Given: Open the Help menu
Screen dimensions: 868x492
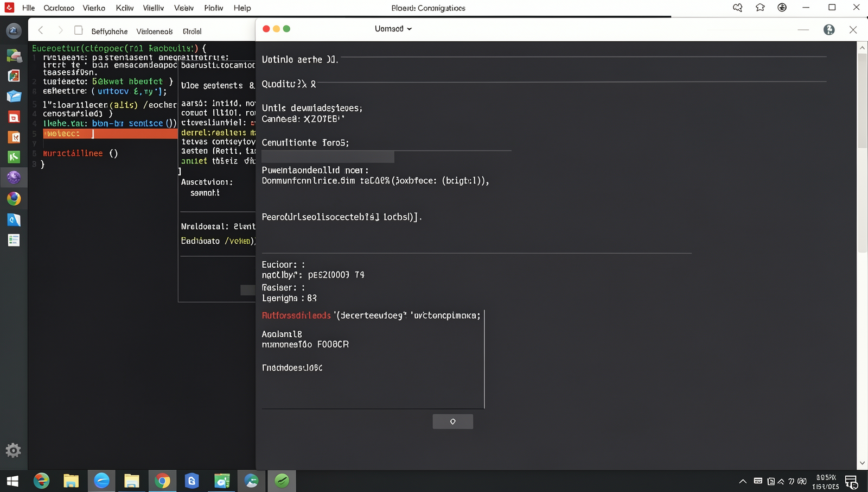Looking at the screenshot, I should pos(242,8).
